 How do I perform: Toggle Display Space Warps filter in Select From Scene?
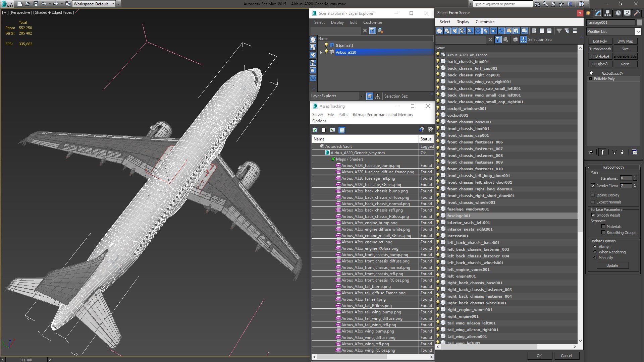coord(478,31)
